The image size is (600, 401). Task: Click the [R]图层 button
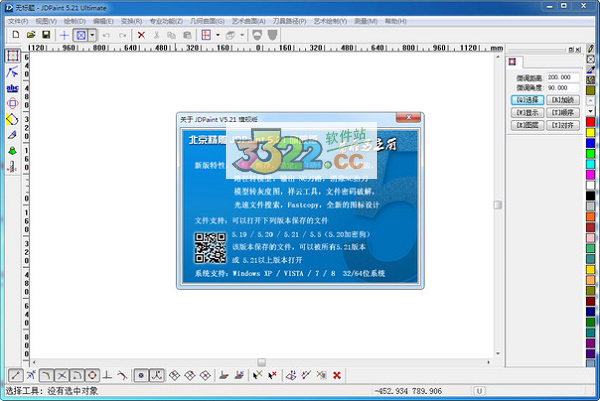[x=526, y=127]
